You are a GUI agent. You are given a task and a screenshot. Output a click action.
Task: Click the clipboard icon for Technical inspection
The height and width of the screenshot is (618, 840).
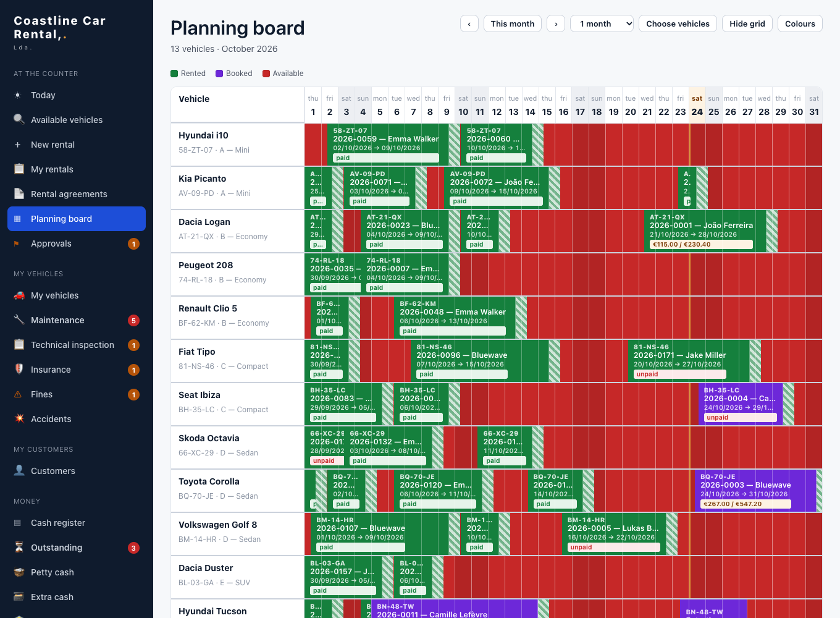[19, 344]
